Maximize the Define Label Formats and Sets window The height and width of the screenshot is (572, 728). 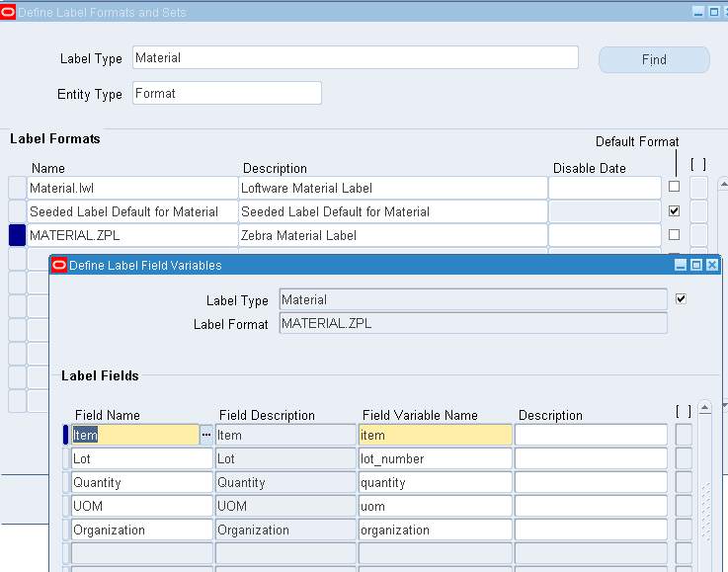point(713,12)
